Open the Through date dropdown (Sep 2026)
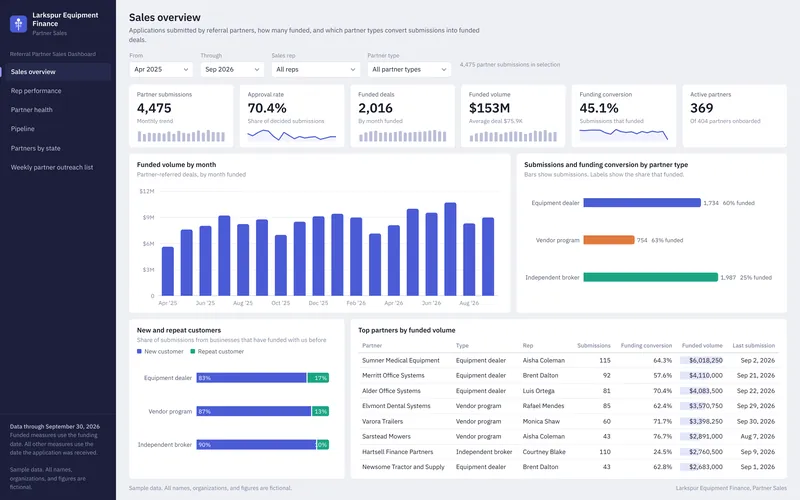Image resolution: width=800 pixels, height=500 pixels. [232, 69]
